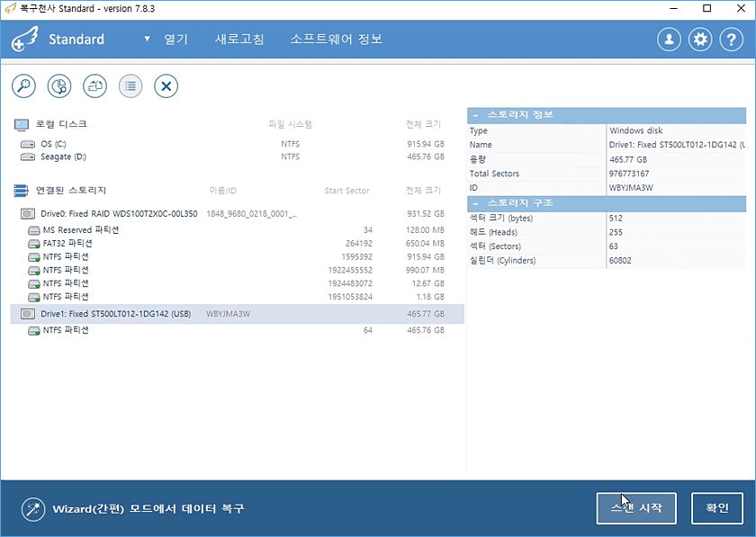
Task: Select the Seagate (D:) disk
Action: [61, 157]
